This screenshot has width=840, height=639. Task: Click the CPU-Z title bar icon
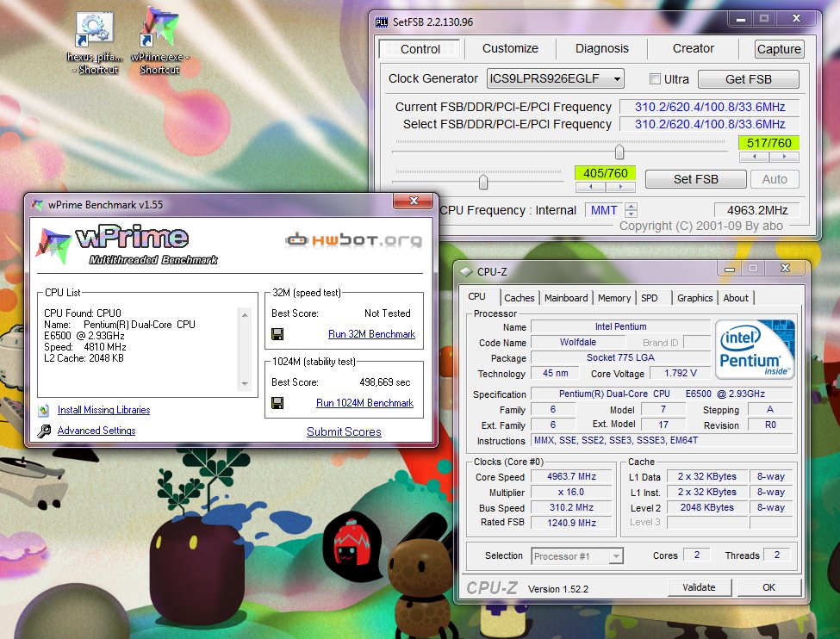[466, 271]
